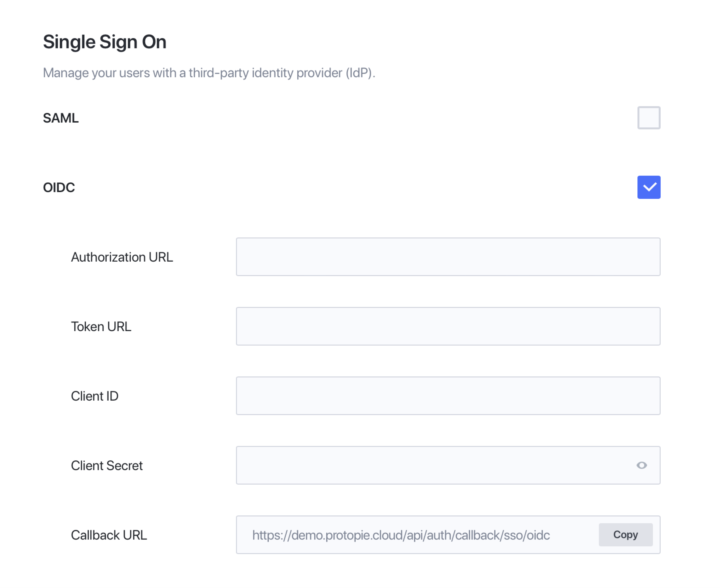Reveal the Client Secret with eye icon
Screen dimensions: 720x588
tap(641, 465)
